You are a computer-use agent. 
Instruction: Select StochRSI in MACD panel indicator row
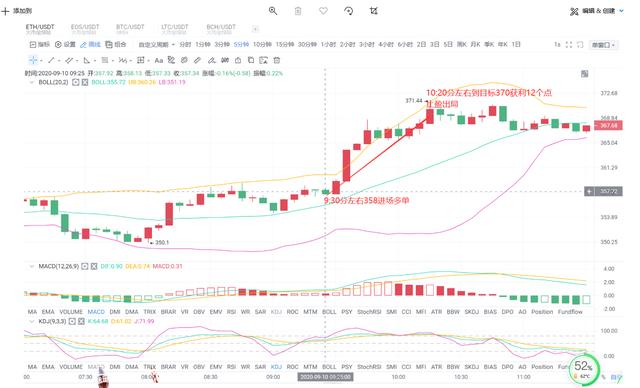[x=369, y=312]
